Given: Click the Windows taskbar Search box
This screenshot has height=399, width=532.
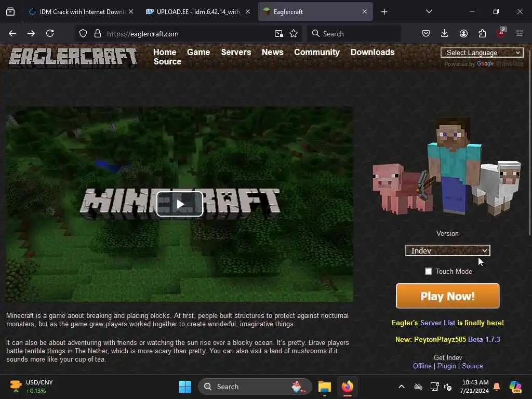Looking at the screenshot, I should (255, 387).
